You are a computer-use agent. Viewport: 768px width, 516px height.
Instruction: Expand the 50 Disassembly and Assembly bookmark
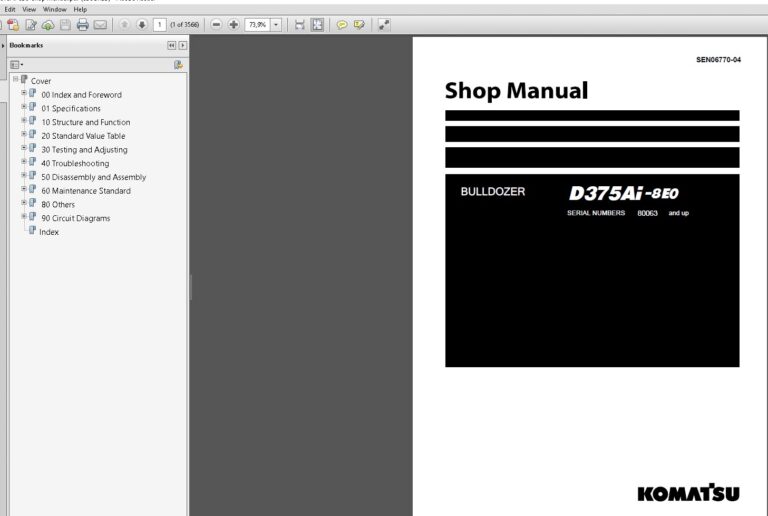(24, 175)
